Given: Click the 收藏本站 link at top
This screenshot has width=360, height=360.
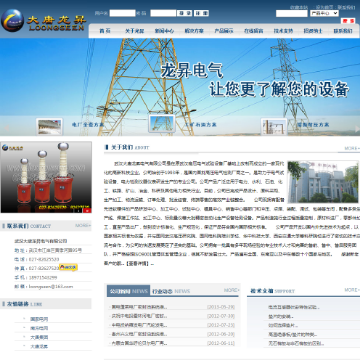Looking at the screenshot, I should [299, 7].
